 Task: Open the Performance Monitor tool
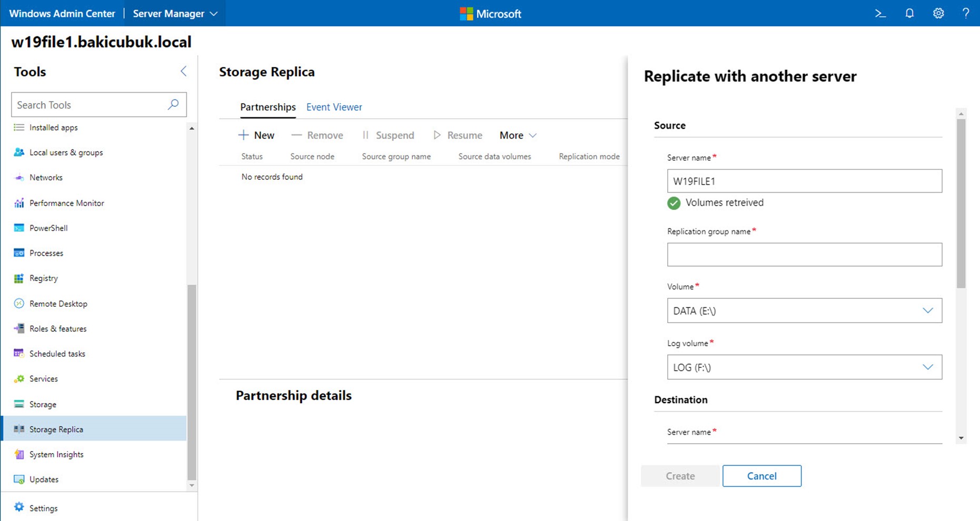tap(95, 203)
